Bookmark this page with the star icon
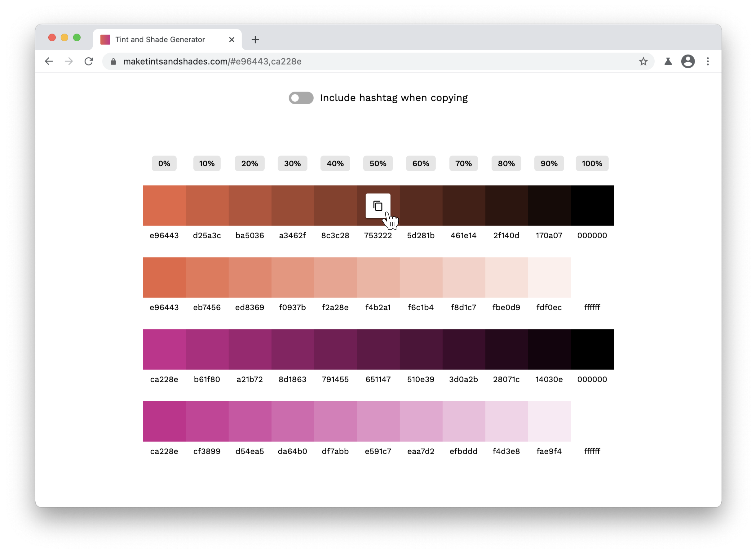756x553 pixels. [643, 62]
